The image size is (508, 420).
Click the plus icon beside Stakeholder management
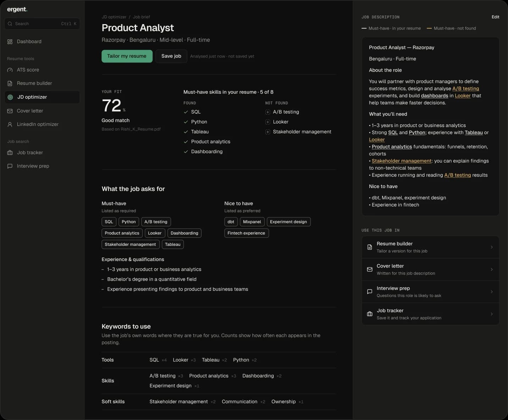coord(268,132)
